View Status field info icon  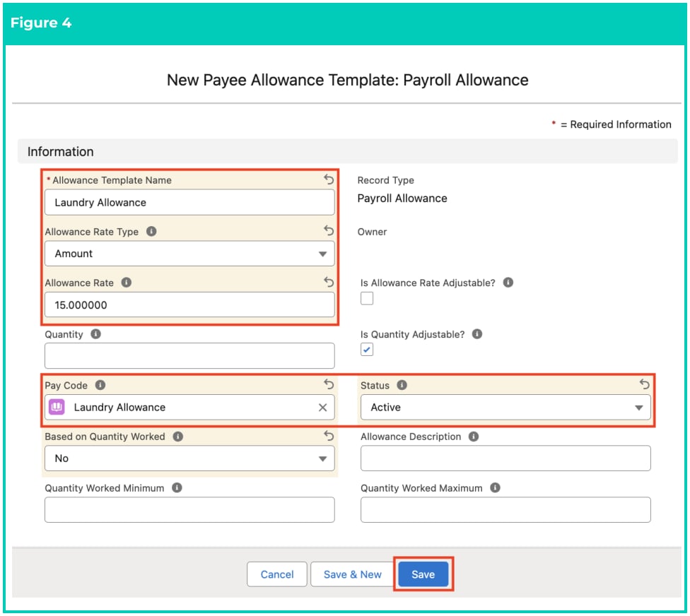point(402,385)
